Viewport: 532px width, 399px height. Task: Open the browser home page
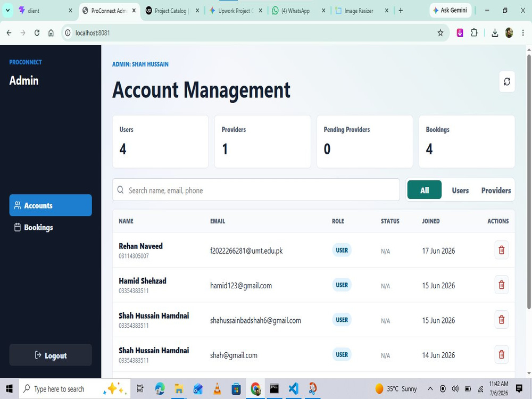pyautogui.click(x=51, y=33)
